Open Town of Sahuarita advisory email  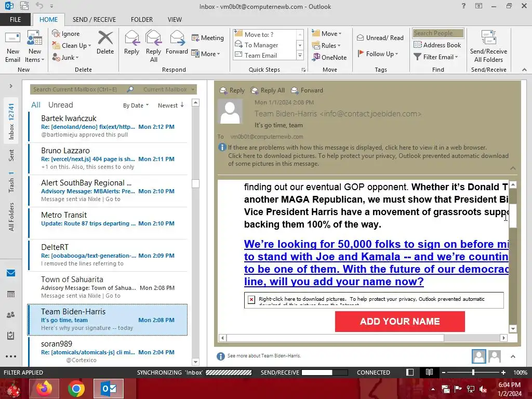point(108,287)
